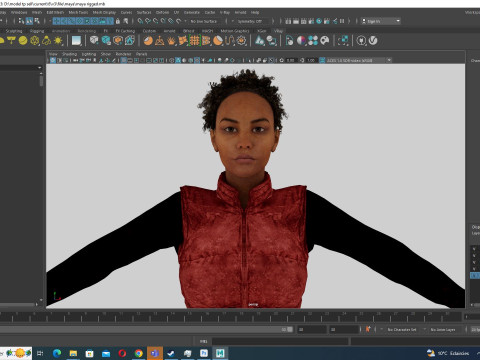Switch to the Rigging shelf tab

coord(37,31)
